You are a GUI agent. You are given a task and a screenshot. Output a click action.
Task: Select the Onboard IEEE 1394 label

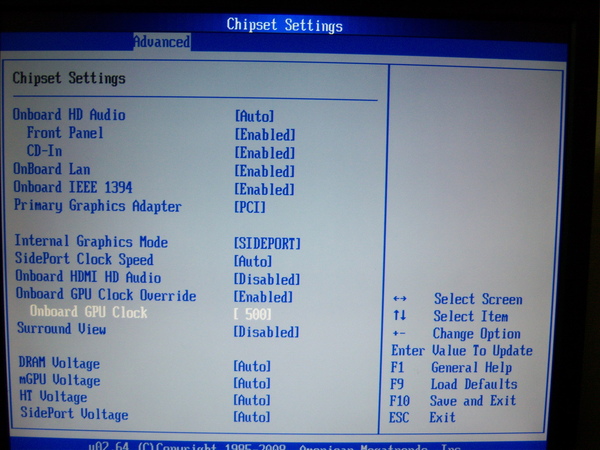coord(73,187)
